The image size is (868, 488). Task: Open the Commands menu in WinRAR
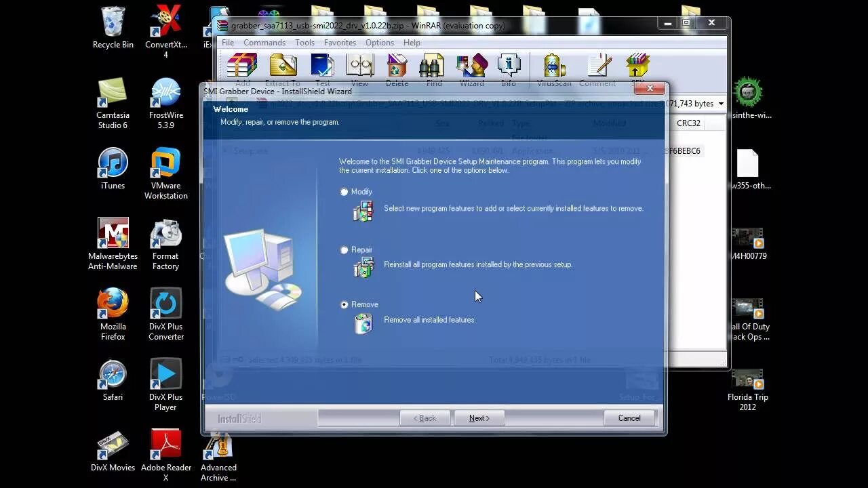[264, 43]
